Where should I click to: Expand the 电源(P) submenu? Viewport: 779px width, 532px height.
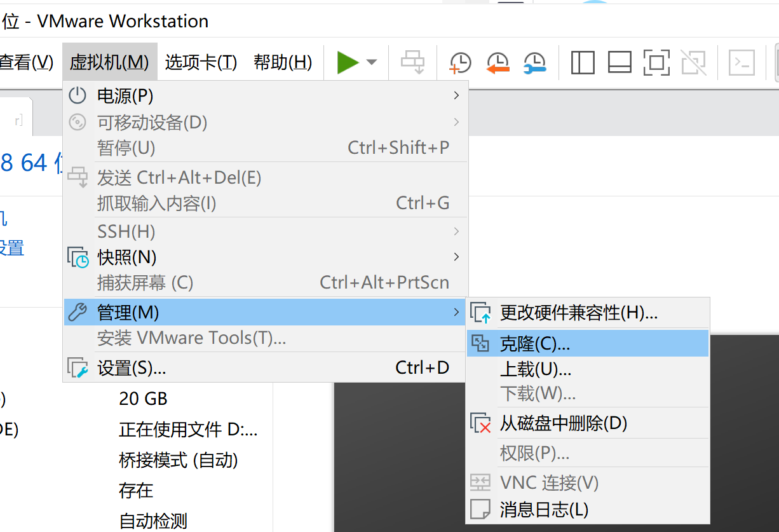pos(265,96)
